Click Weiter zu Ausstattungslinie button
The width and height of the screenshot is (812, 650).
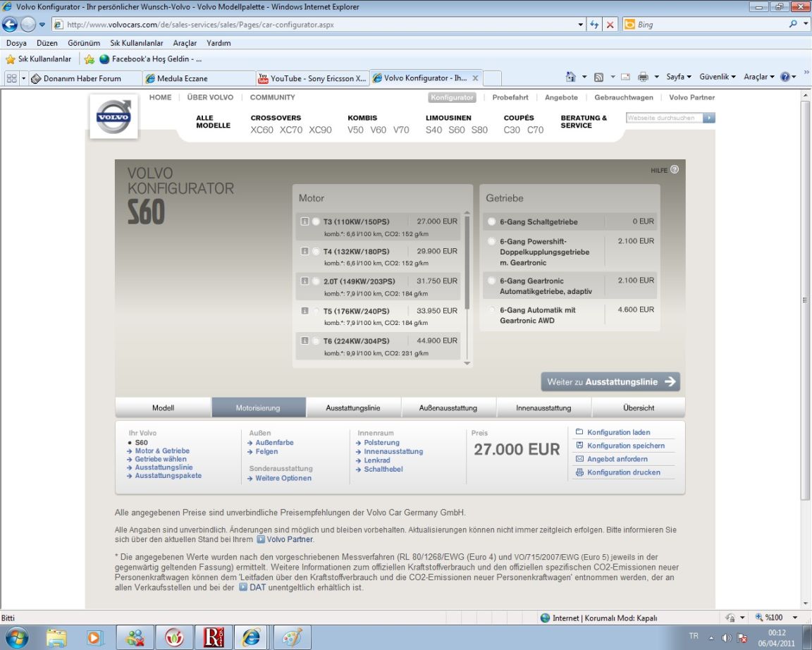point(610,381)
